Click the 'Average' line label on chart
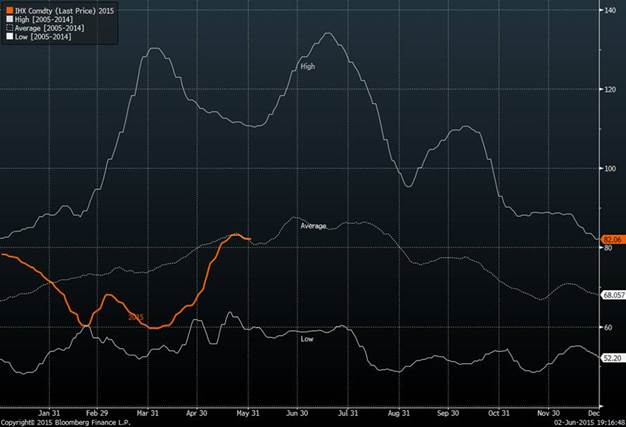The height and width of the screenshot is (427, 626). (314, 227)
